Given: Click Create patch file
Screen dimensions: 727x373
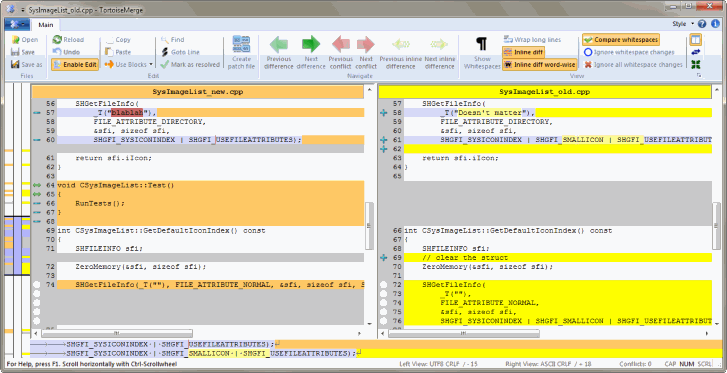Looking at the screenshot, I should pos(241,52).
